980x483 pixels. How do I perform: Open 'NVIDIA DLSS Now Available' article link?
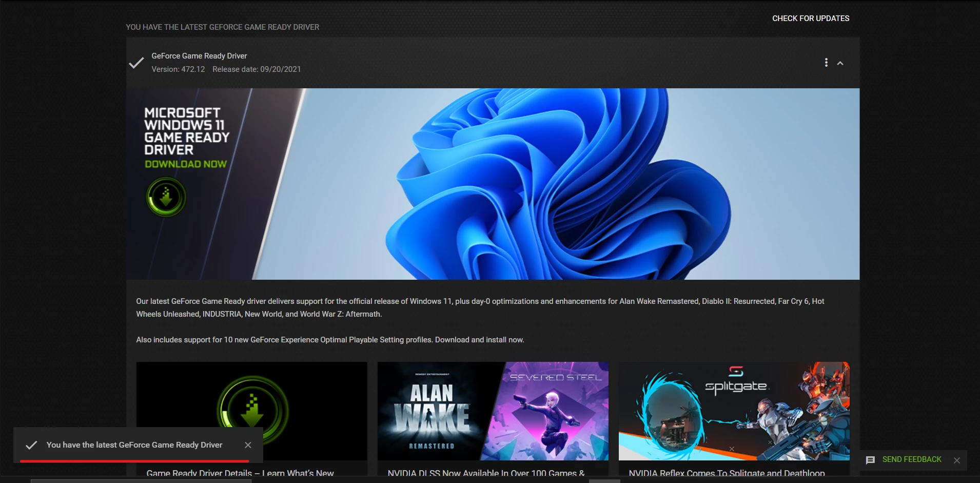(x=486, y=473)
